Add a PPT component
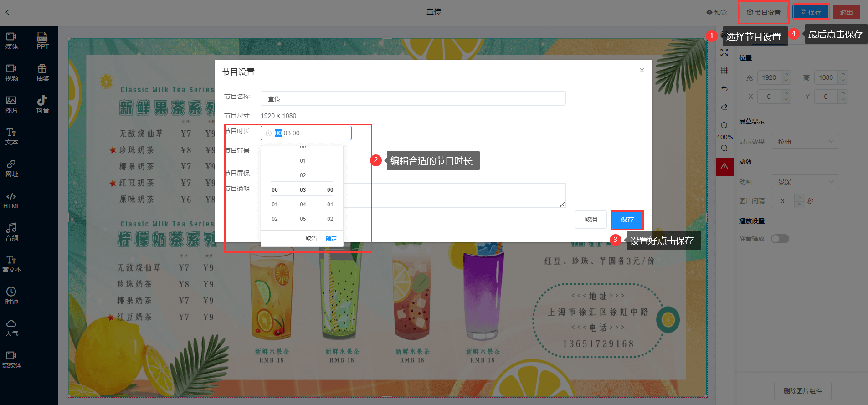868x405 pixels. [x=42, y=41]
